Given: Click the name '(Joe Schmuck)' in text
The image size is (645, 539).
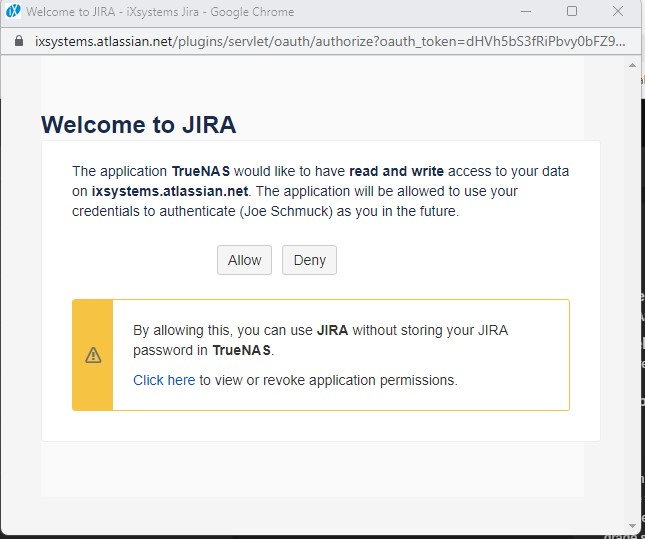Looking at the screenshot, I should [286, 211].
